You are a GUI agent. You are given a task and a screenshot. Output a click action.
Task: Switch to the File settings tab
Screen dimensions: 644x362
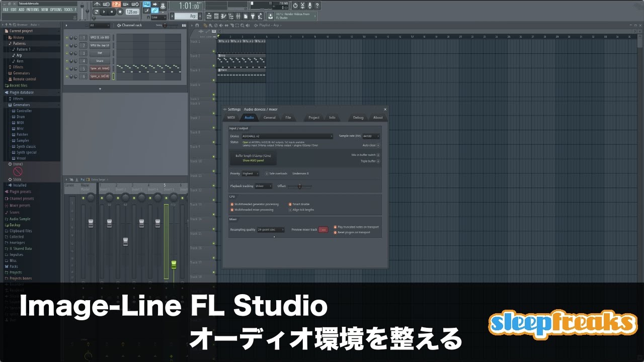288,118
